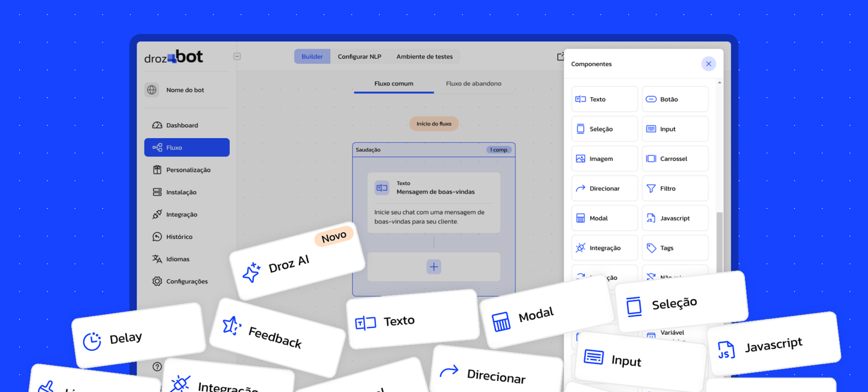Viewport: 868px width, 392px height.
Task: Add a Tags component
Action: coord(675,248)
